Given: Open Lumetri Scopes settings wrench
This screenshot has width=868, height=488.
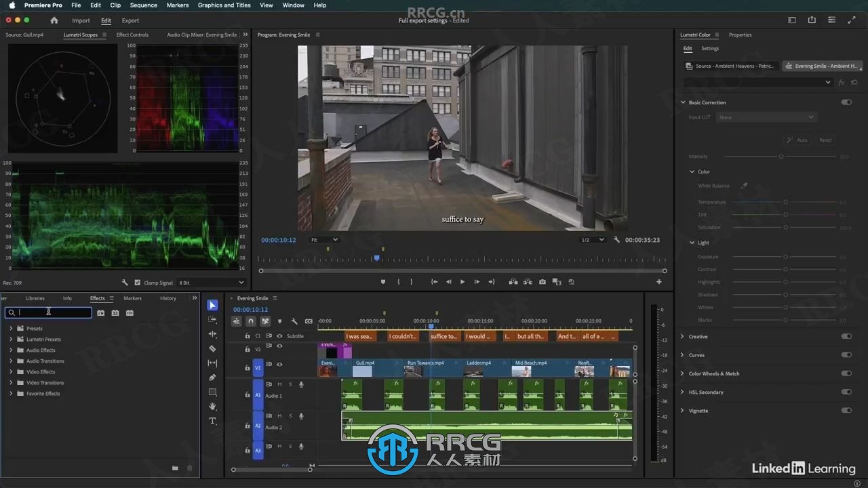Looking at the screenshot, I should [125, 283].
